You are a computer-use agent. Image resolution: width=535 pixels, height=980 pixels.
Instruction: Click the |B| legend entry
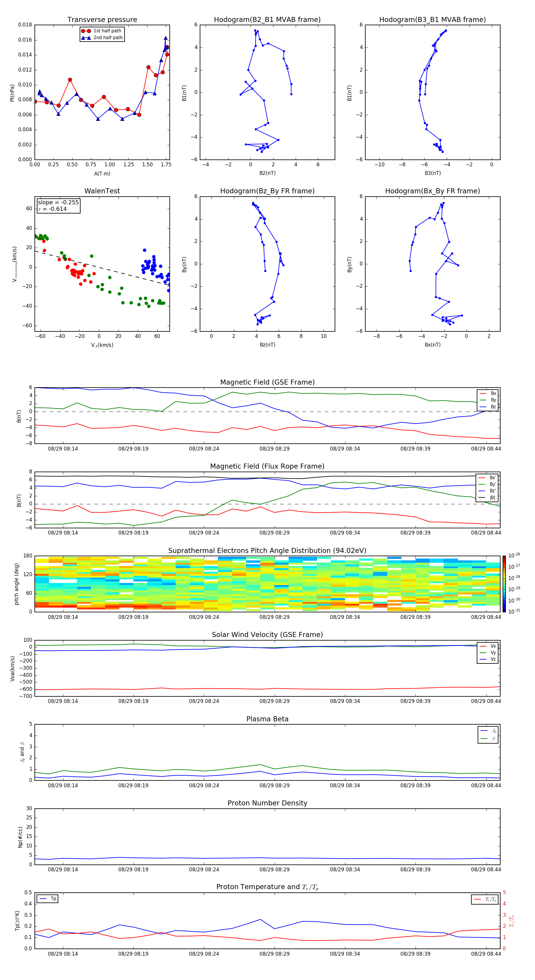pos(487,498)
